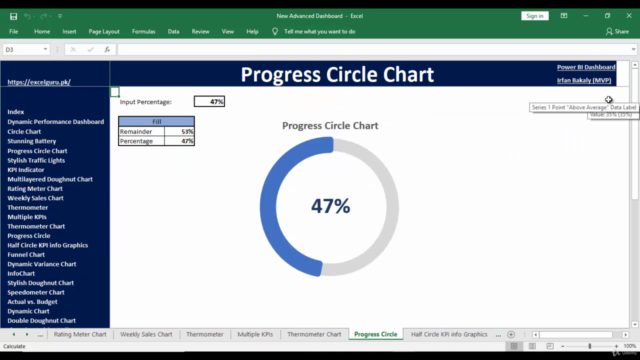This screenshot has height=360, width=640.
Task: Expand the Name Box dropdown arrow
Action: point(45,49)
